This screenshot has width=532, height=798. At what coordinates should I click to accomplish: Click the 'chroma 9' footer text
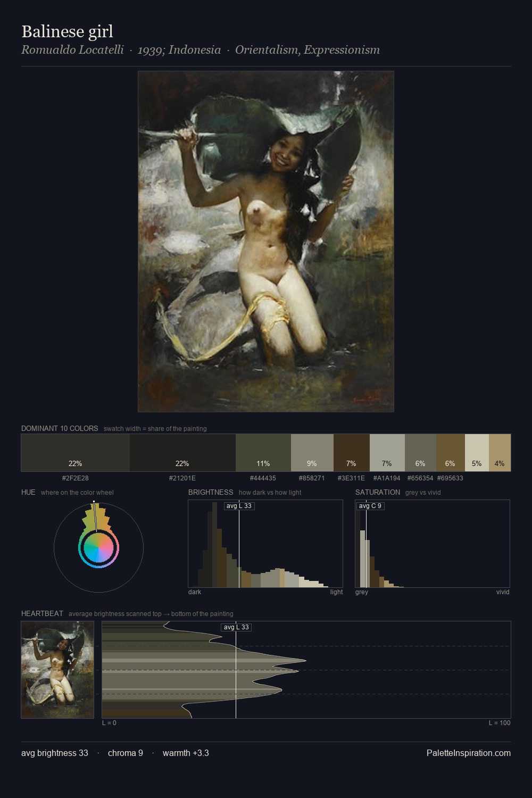click(x=126, y=753)
